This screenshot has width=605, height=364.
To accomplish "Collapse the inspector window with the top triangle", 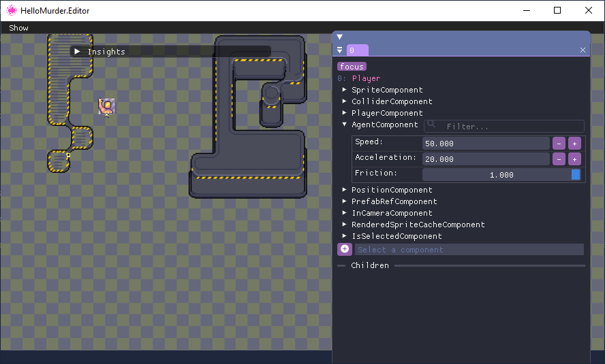I will [x=339, y=37].
